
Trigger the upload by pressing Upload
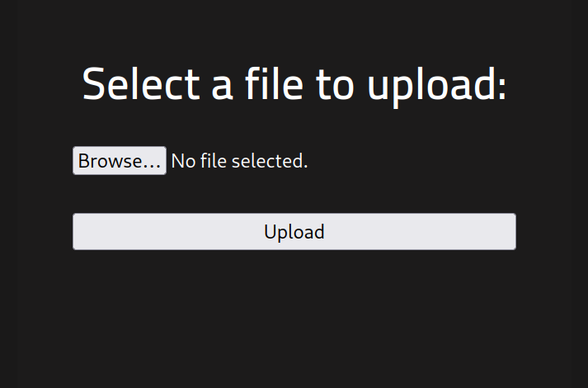294,232
